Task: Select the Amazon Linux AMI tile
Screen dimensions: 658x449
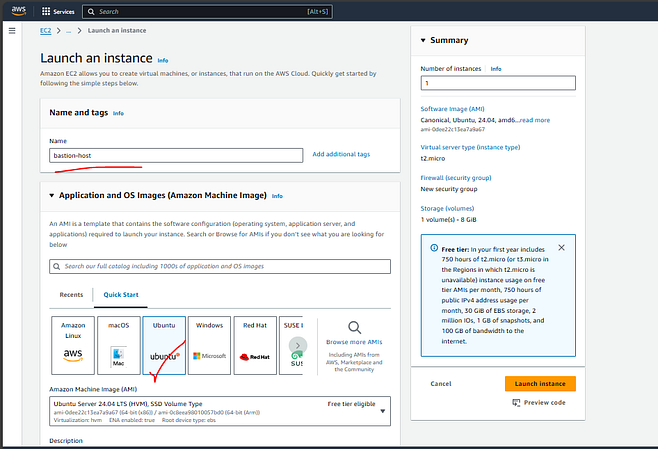Action: tap(73, 345)
